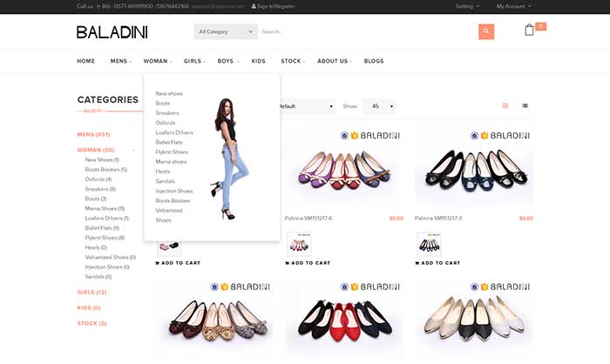Open Mama Shoes (11) in sidebar
The width and height of the screenshot is (610, 364).
click(105, 208)
